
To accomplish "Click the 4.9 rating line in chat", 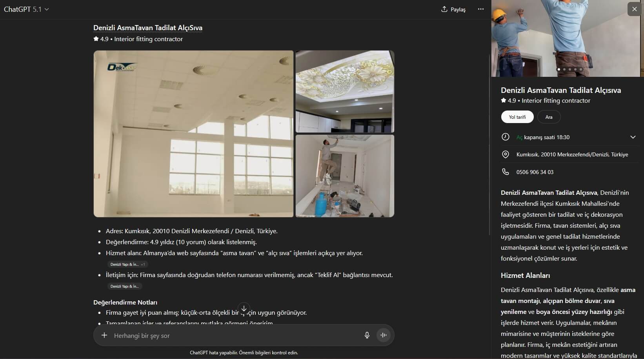I will [x=138, y=39].
